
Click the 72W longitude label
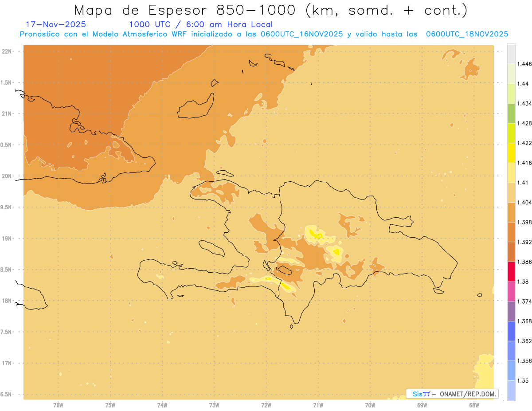(x=266, y=405)
